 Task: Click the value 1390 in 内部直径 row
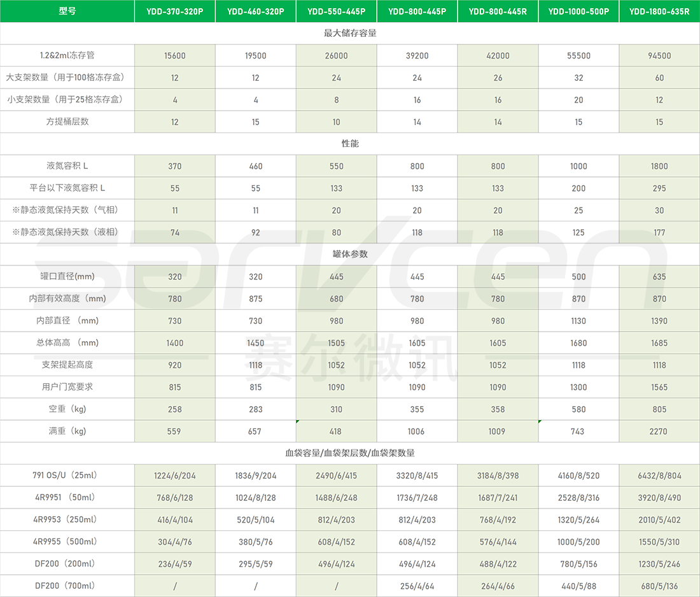tap(659, 321)
